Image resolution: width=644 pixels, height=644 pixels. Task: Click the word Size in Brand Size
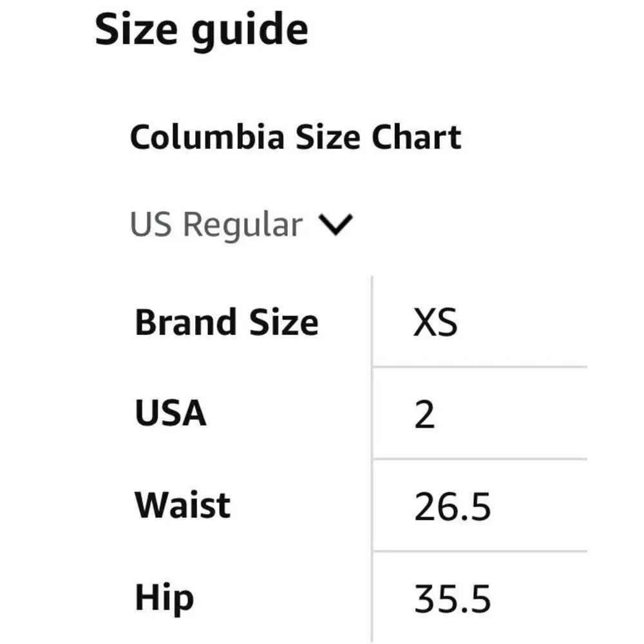tap(284, 323)
